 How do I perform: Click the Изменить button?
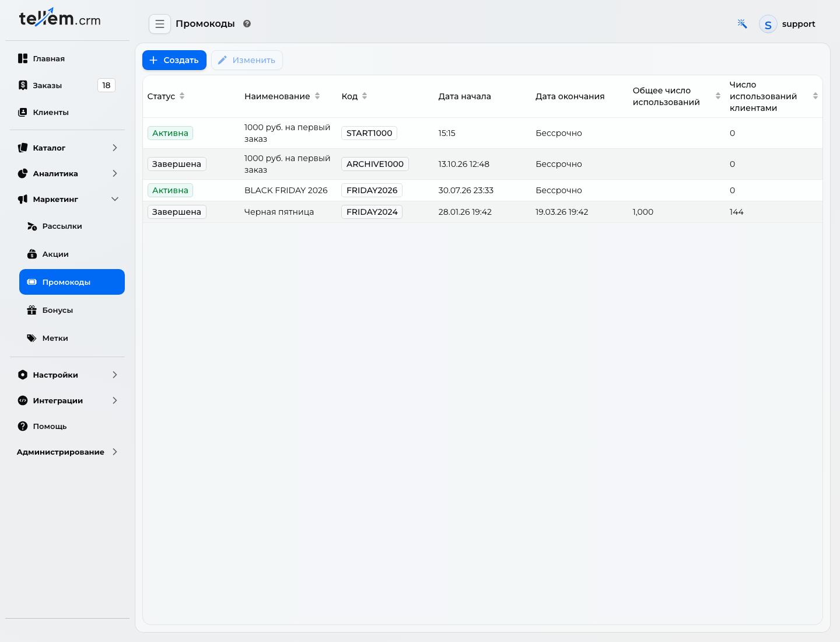click(247, 60)
